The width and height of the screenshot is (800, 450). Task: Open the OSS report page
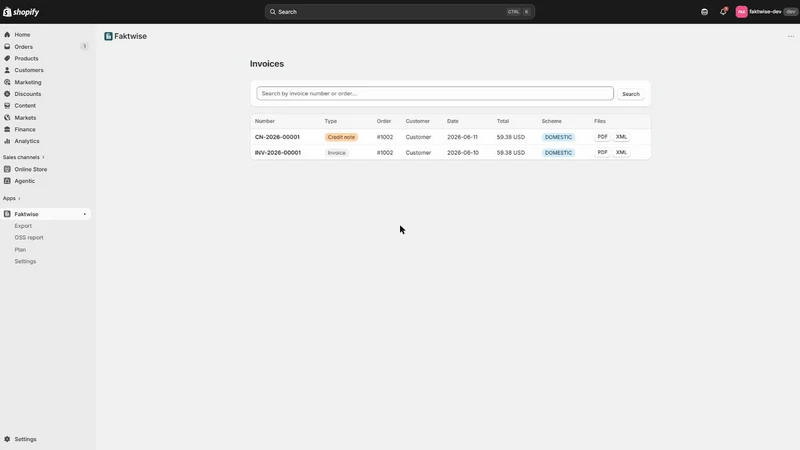[29, 237]
